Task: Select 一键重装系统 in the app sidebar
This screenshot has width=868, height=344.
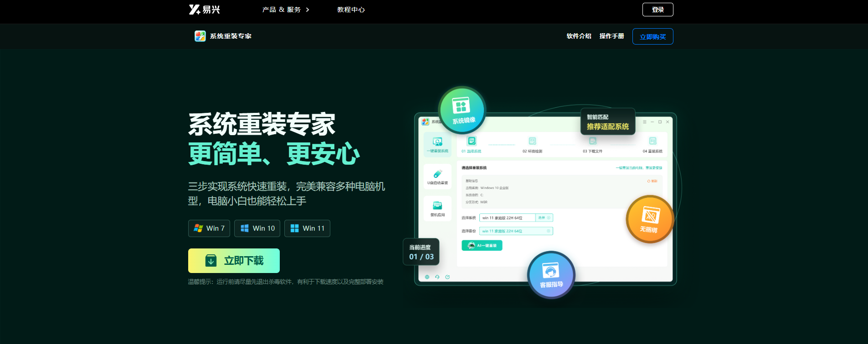Action: (x=437, y=145)
